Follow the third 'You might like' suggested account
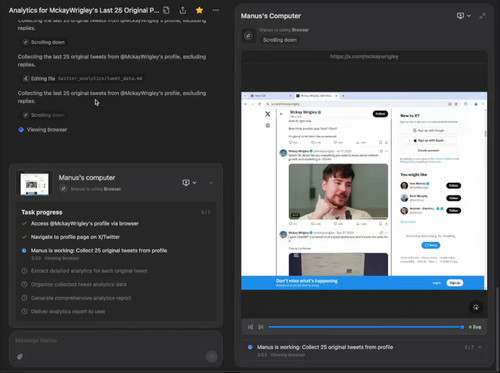 click(x=453, y=210)
